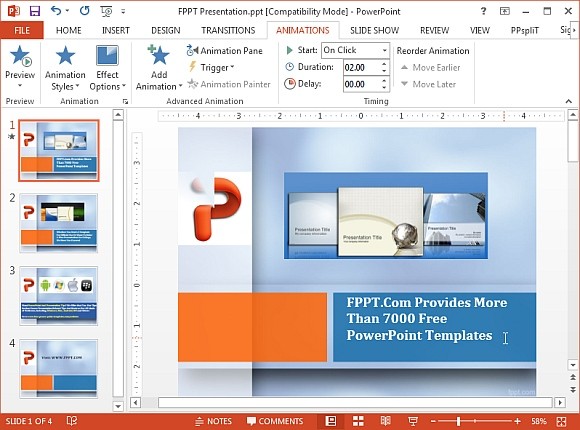Viewport: 580px width, 430px height.
Task: Switch to the VIEW tab
Action: (x=480, y=30)
